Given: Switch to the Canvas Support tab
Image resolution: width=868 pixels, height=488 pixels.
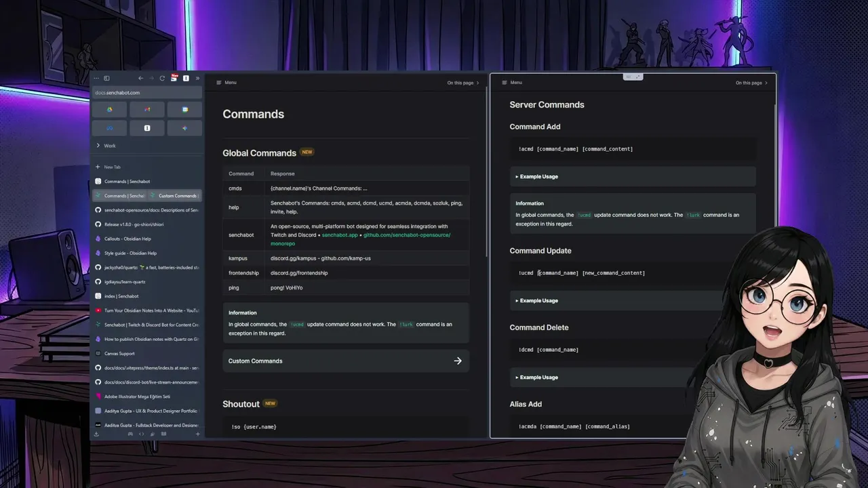Looking at the screenshot, I should pyautogui.click(x=147, y=353).
